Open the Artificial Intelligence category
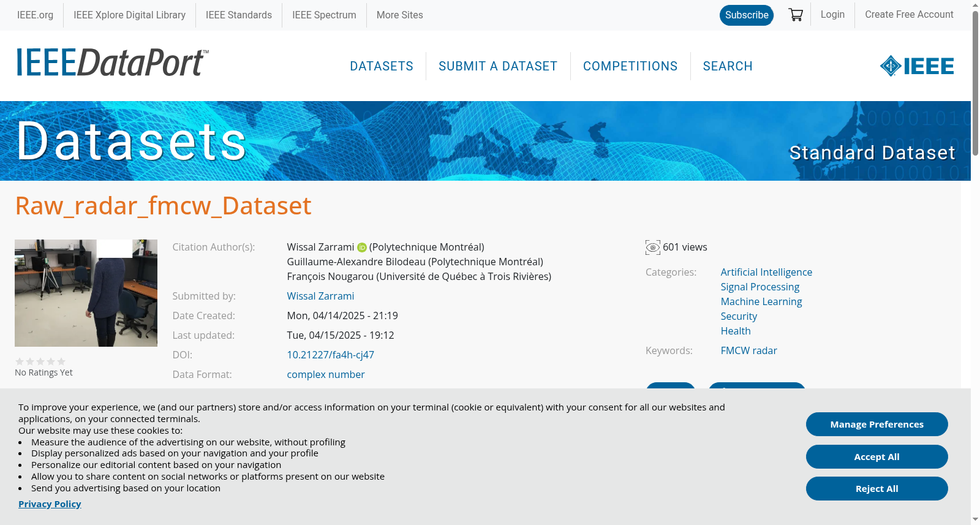Viewport: 980px width, 525px height. [x=766, y=272]
